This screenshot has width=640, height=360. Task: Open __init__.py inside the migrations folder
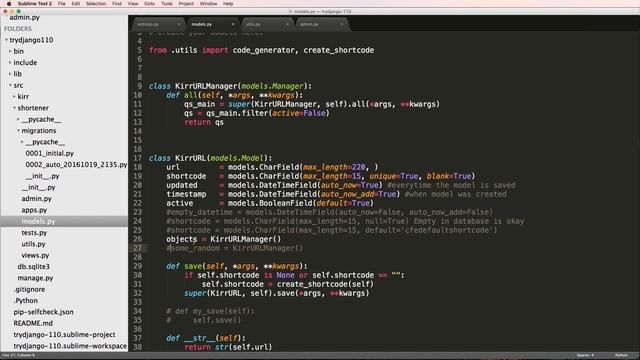click(42, 176)
